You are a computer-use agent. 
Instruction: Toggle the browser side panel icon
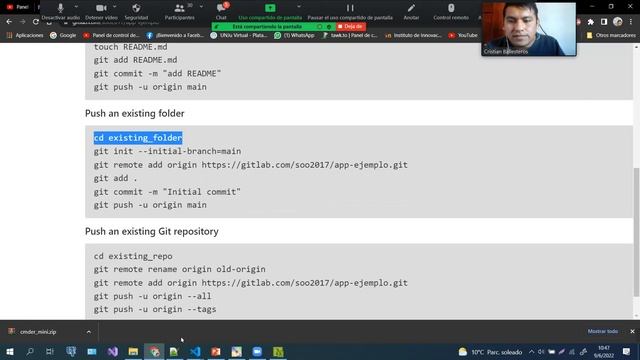coord(604,22)
